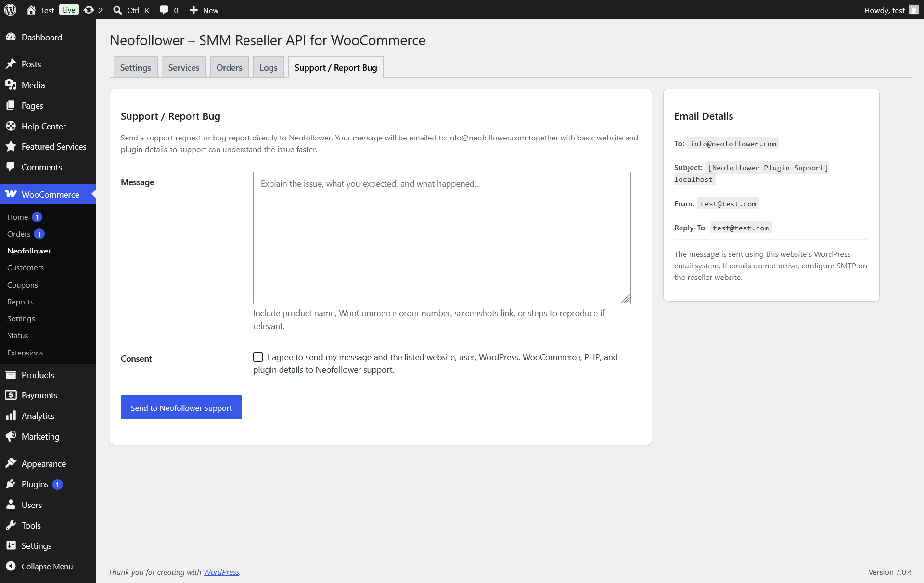
Task: Click the Featured Services star icon
Action: pos(11,146)
